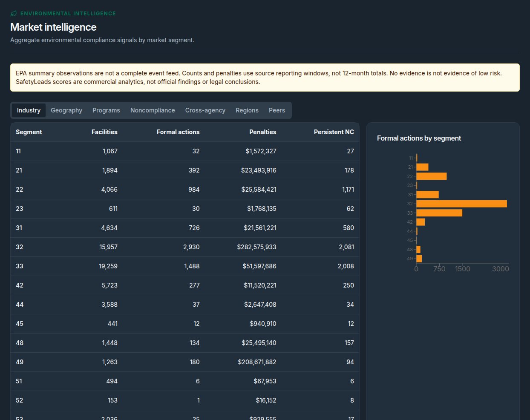Screen dimensions: 530x420
Task: Switch to the Cross-agency tab
Action: tap(205, 110)
